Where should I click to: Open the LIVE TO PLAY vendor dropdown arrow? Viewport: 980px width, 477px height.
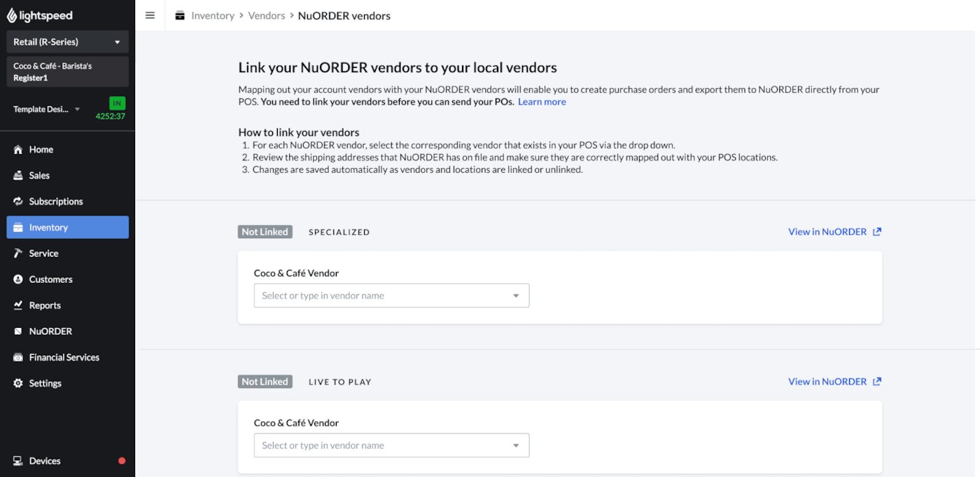point(516,445)
